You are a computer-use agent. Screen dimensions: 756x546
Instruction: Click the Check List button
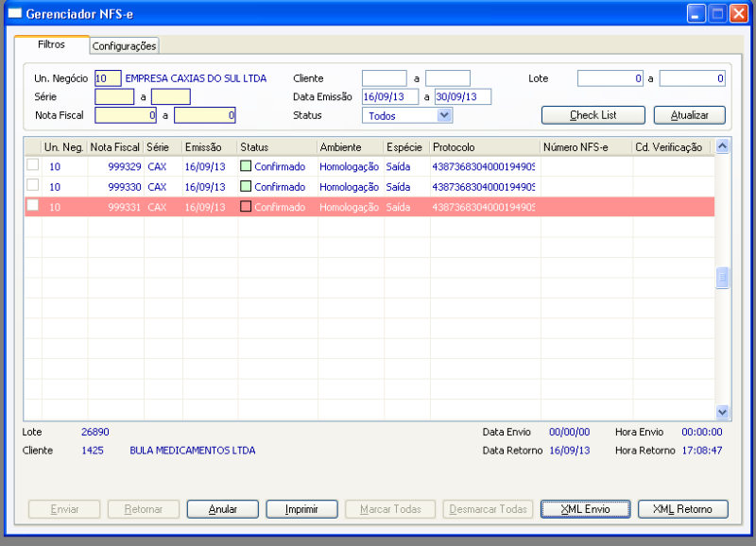click(x=593, y=115)
